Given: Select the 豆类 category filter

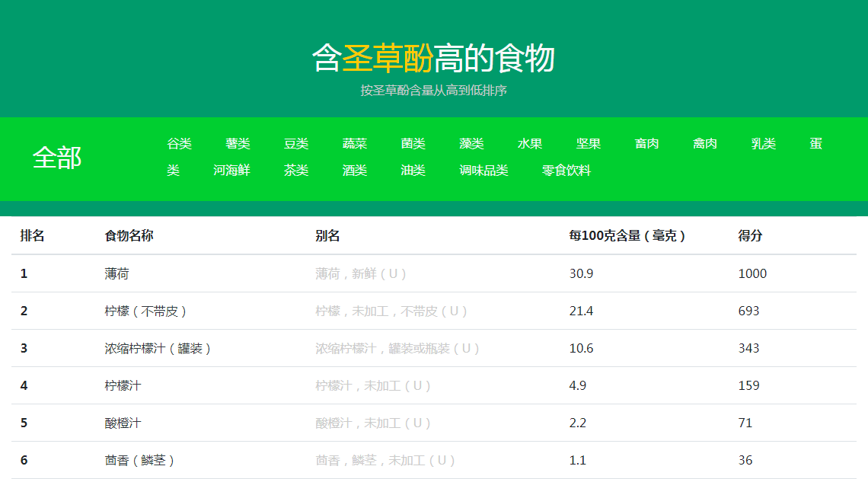Looking at the screenshot, I should click(295, 143).
